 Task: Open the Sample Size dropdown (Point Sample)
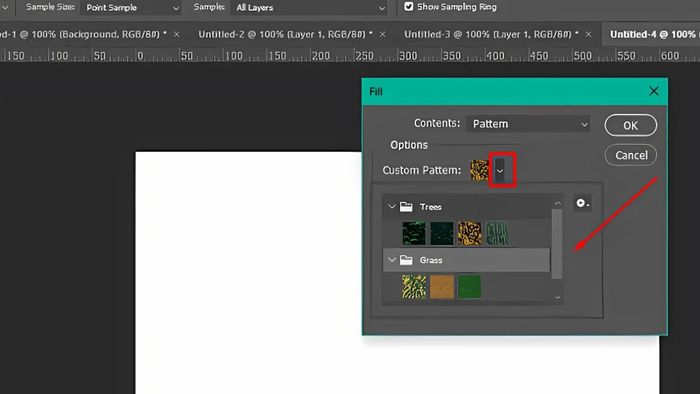coord(132,8)
